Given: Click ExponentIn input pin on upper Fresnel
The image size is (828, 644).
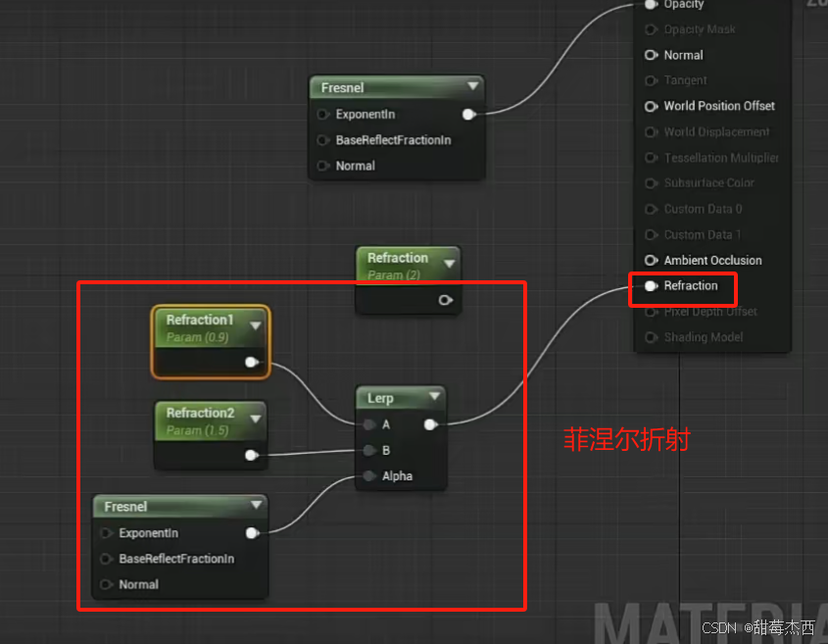Looking at the screenshot, I should pyautogui.click(x=322, y=114).
